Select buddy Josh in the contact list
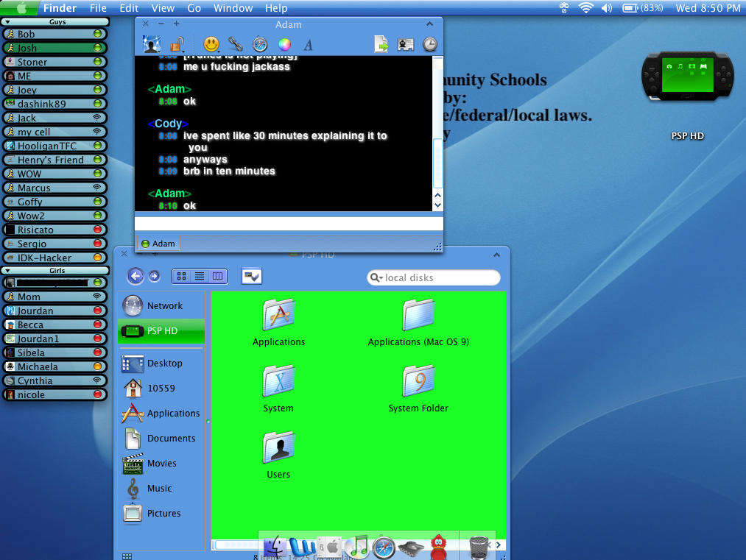This screenshot has width=746, height=560. tap(54, 48)
